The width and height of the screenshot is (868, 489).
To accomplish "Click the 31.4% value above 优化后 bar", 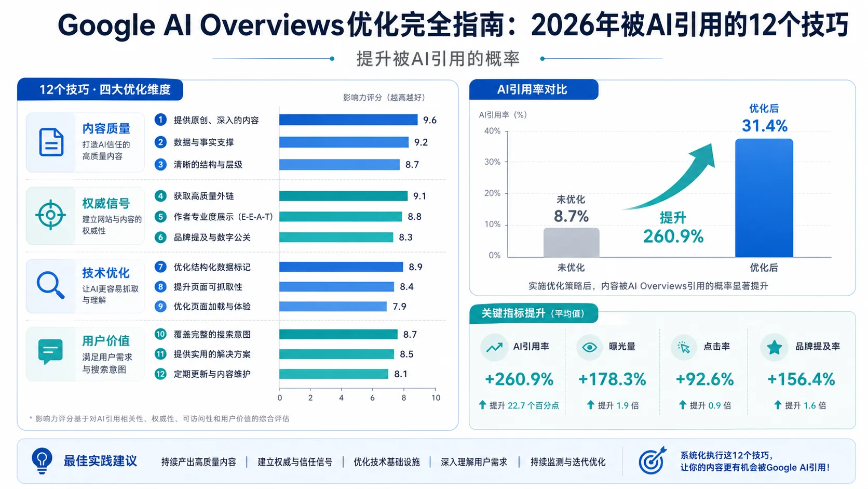I will coord(764,126).
